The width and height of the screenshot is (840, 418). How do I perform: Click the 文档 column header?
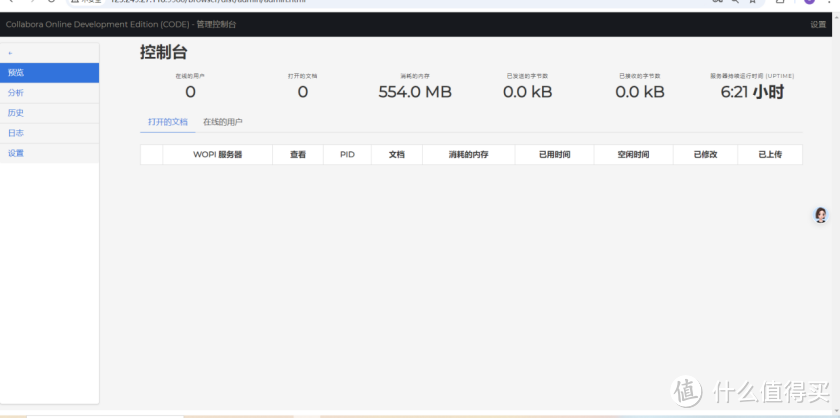point(396,155)
